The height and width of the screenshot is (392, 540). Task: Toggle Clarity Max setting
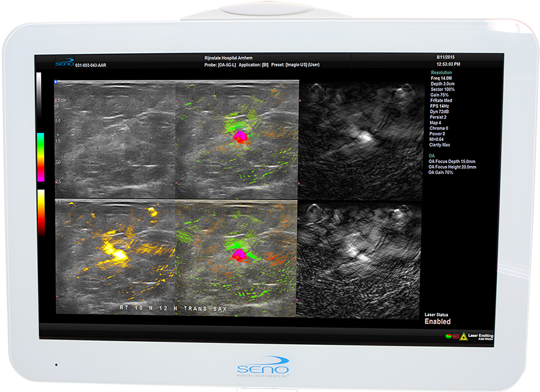(x=438, y=145)
